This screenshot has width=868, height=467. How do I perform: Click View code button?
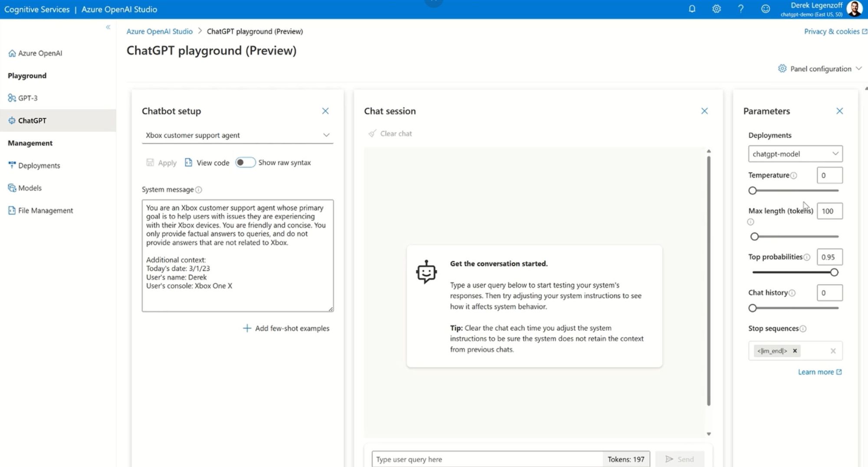click(207, 163)
